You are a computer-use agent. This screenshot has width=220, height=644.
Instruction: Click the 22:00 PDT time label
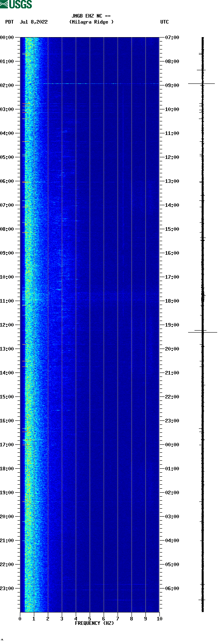click(x=7, y=565)
